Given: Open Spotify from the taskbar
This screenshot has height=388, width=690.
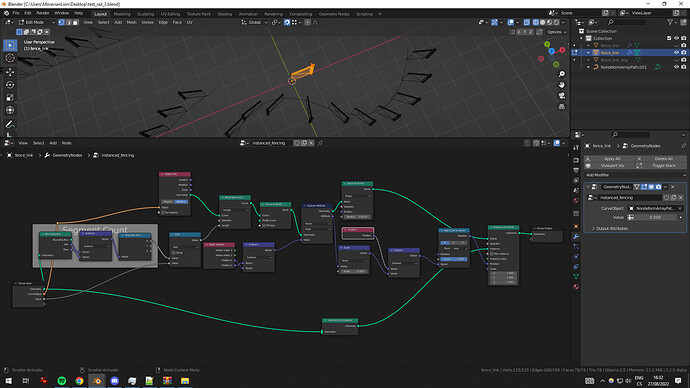Looking at the screenshot, I should [x=62, y=381].
